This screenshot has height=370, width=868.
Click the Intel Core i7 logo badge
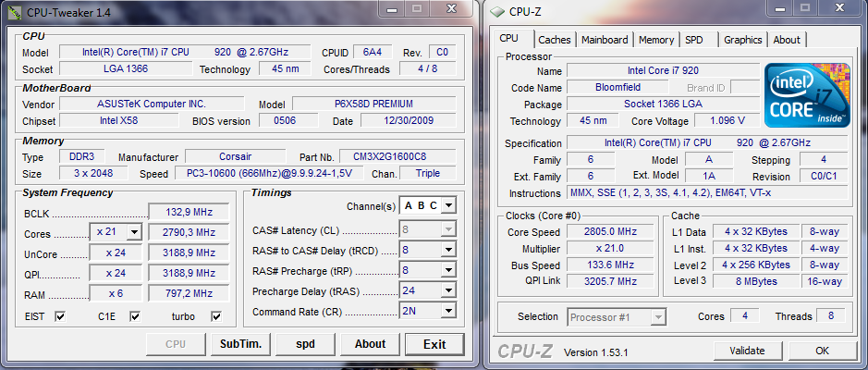[807, 95]
